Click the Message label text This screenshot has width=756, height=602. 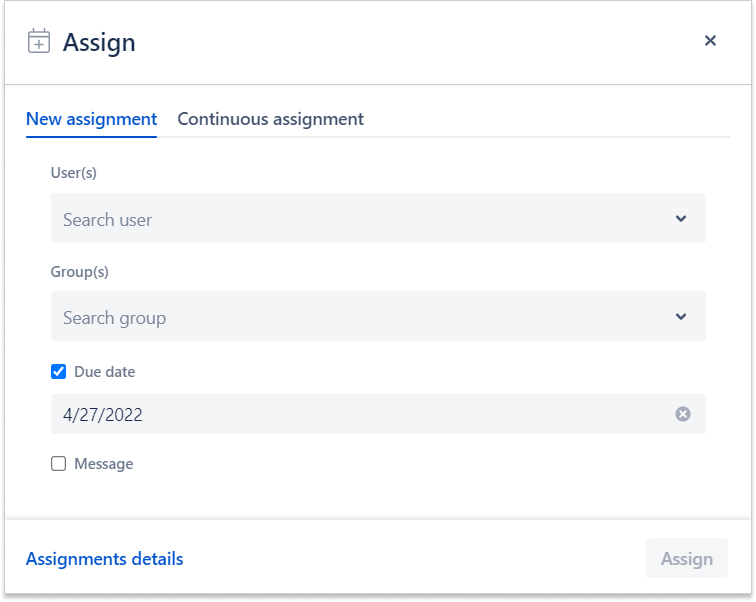click(x=103, y=464)
